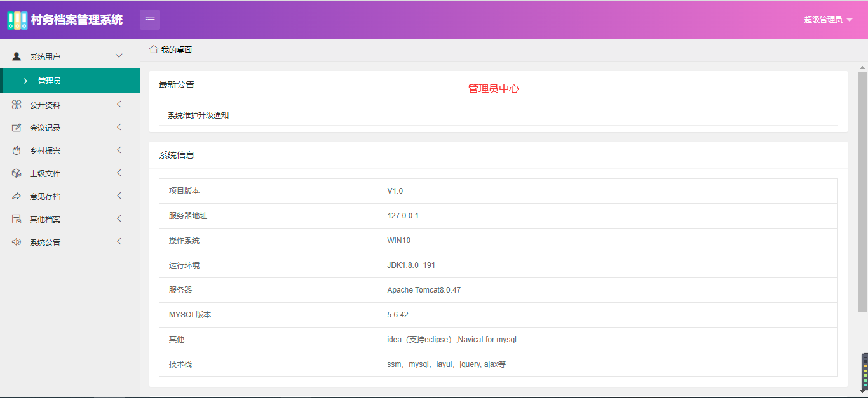
Task: Click the 服务器地址 table cell
Action: point(268,216)
